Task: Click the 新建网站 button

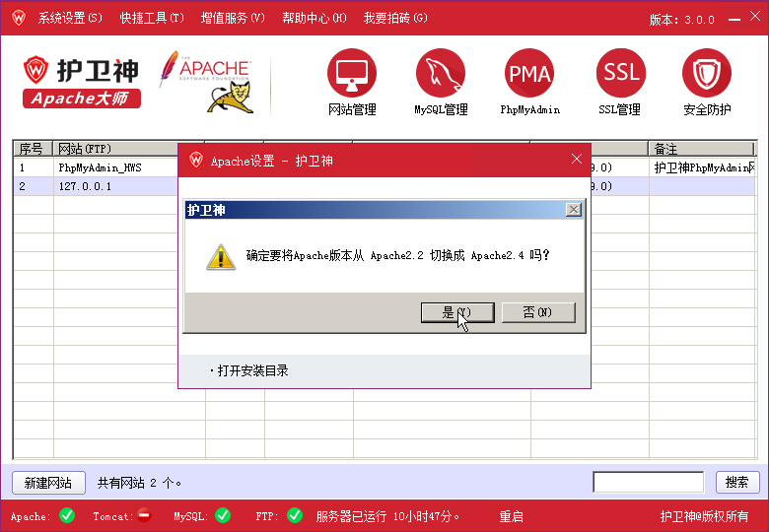Action: pos(48,483)
